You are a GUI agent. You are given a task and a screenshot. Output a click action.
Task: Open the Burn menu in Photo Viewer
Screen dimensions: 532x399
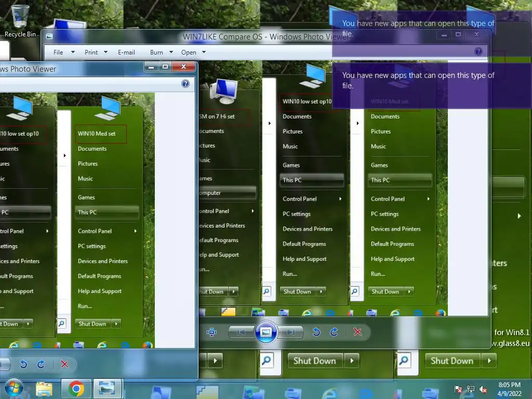click(x=161, y=52)
